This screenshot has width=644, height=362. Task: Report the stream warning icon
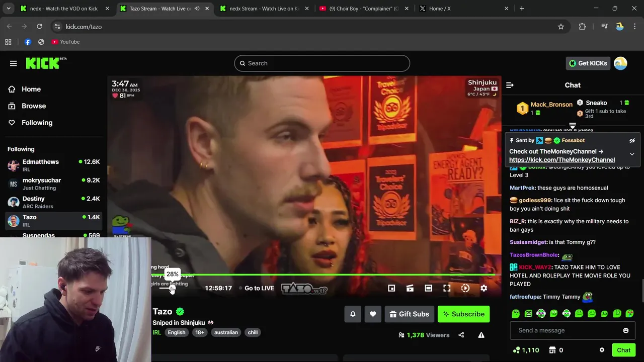coord(481,335)
